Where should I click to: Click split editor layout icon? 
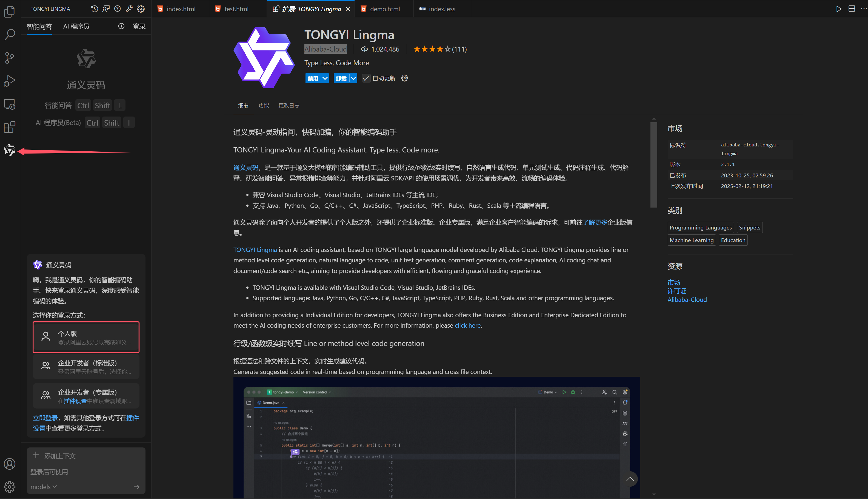click(x=852, y=9)
